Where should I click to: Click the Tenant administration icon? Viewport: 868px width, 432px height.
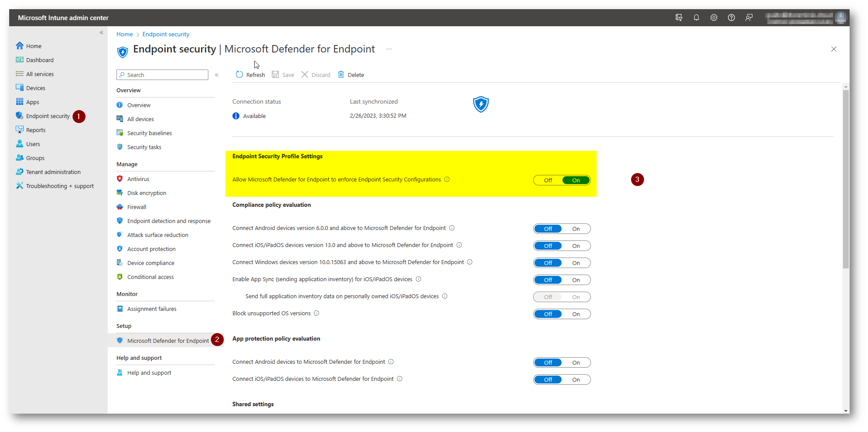click(x=20, y=171)
